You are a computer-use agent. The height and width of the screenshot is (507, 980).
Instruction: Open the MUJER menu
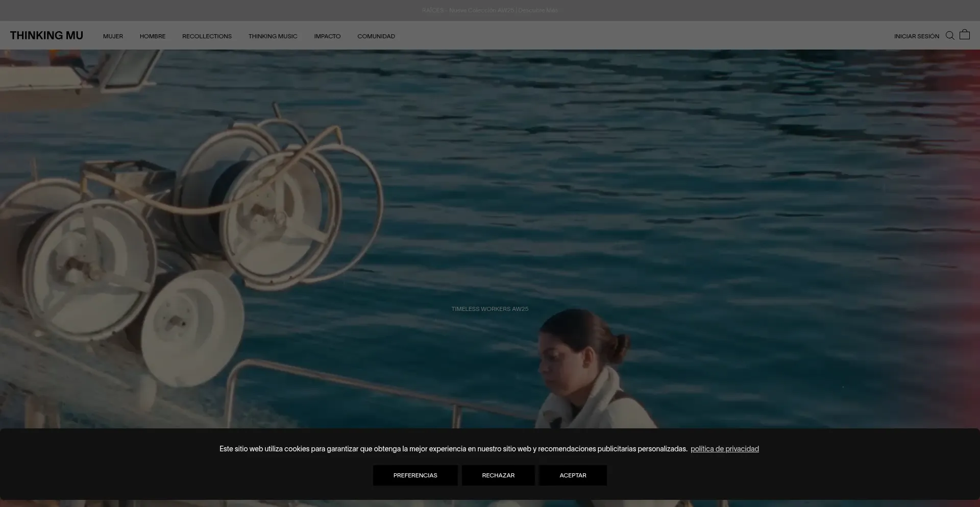(x=113, y=36)
